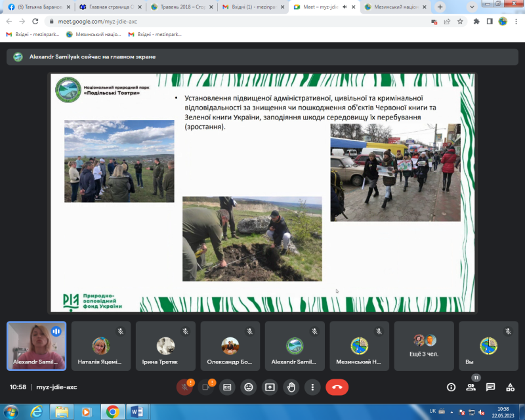Toggle closed captions (CC) button

[x=227, y=387]
